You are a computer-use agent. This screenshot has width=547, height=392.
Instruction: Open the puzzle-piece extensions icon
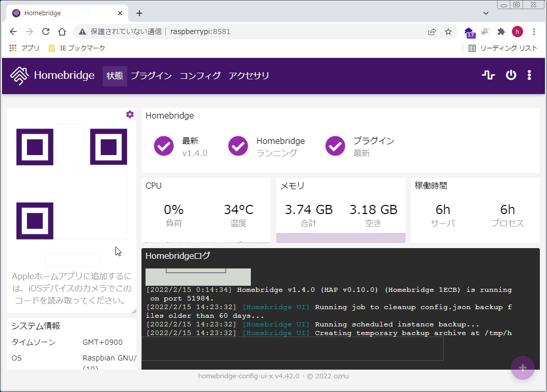501,32
